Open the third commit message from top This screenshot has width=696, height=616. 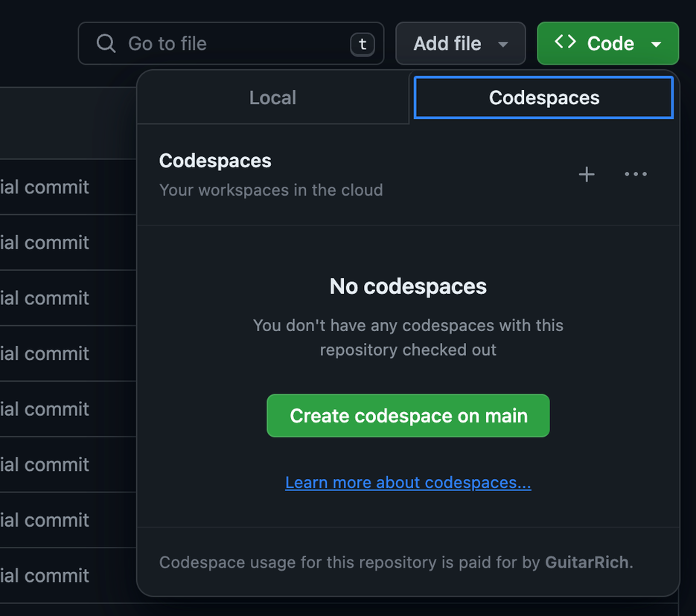coord(45,298)
